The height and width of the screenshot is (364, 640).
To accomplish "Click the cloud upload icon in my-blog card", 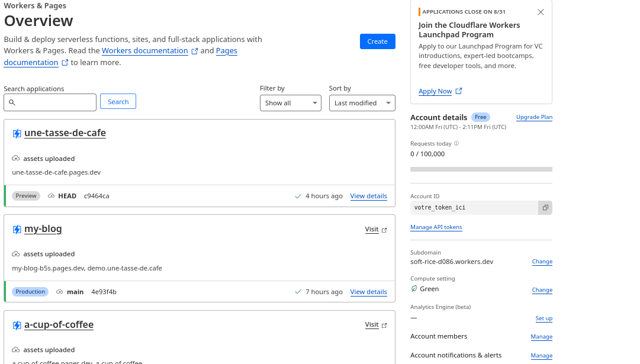I will [x=15, y=254].
